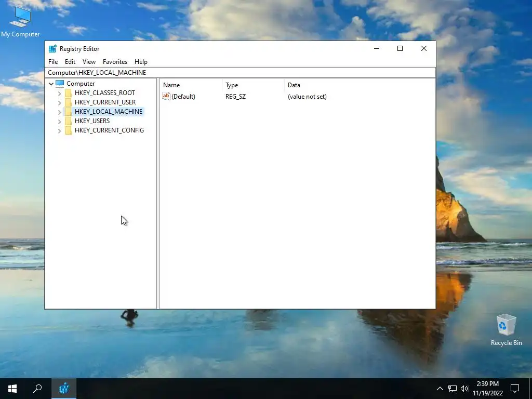
Task: Click the Type column header
Action: 254,85
